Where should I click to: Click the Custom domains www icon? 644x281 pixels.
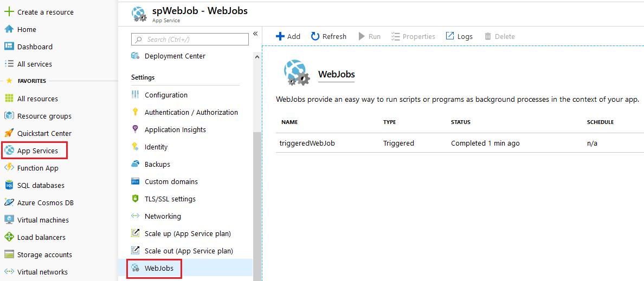[x=135, y=181]
